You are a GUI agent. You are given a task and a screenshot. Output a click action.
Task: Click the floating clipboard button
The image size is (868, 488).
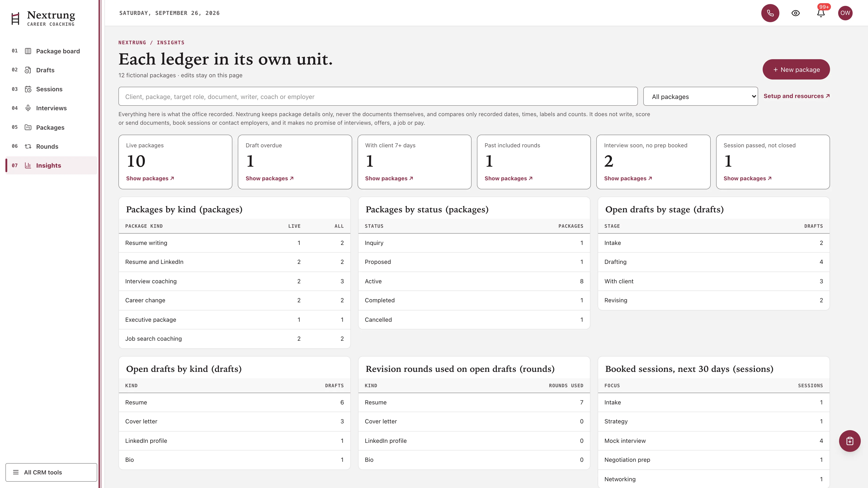pyautogui.click(x=849, y=441)
